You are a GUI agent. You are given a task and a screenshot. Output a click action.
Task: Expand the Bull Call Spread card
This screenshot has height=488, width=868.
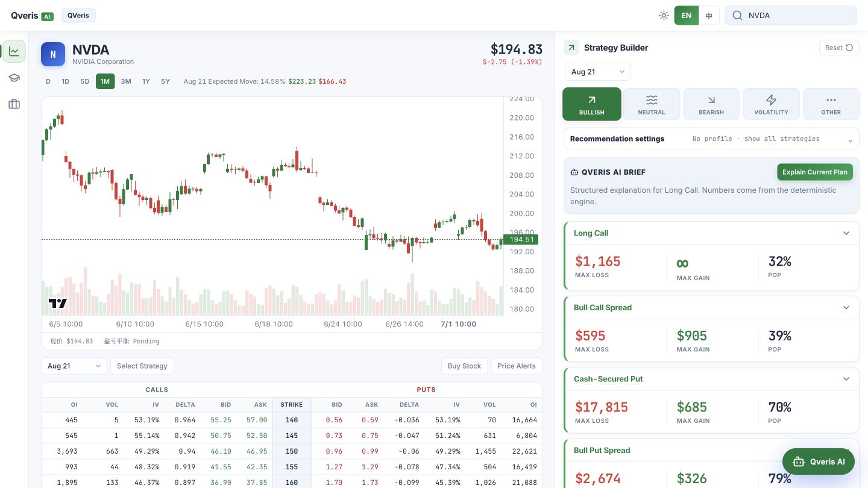click(846, 307)
